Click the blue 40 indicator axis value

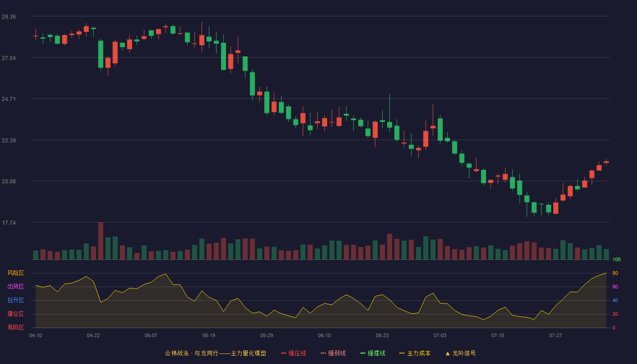pyautogui.click(x=615, y=301)
